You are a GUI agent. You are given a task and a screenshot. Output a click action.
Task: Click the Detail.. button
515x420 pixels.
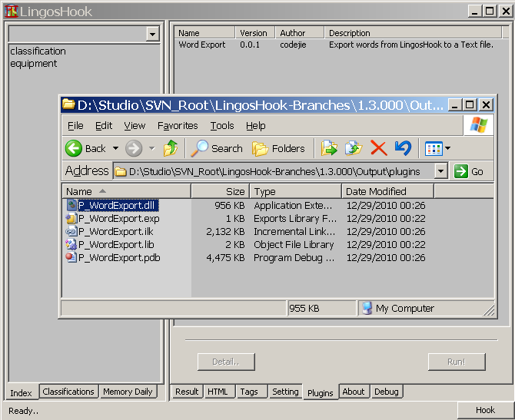(x=226, y=362)
